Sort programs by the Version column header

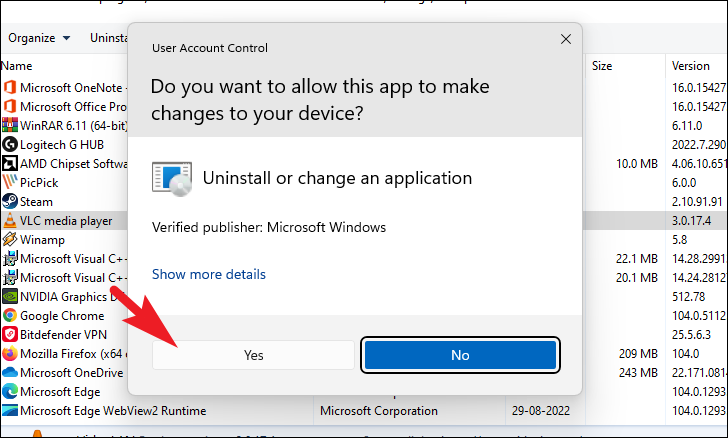[x=690, y=66]
